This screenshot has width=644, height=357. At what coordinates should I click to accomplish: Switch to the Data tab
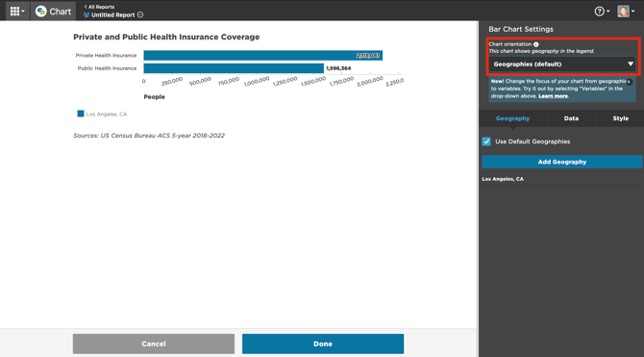pyautogui.click(x=571, y=118)
